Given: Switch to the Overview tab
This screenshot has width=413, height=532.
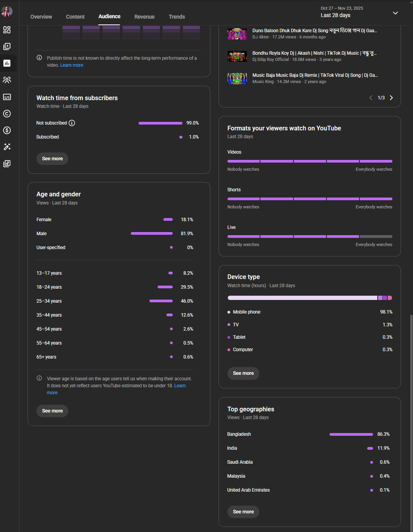Looking at the screenshot, I should pyautogui.click(x=41, y=17).
